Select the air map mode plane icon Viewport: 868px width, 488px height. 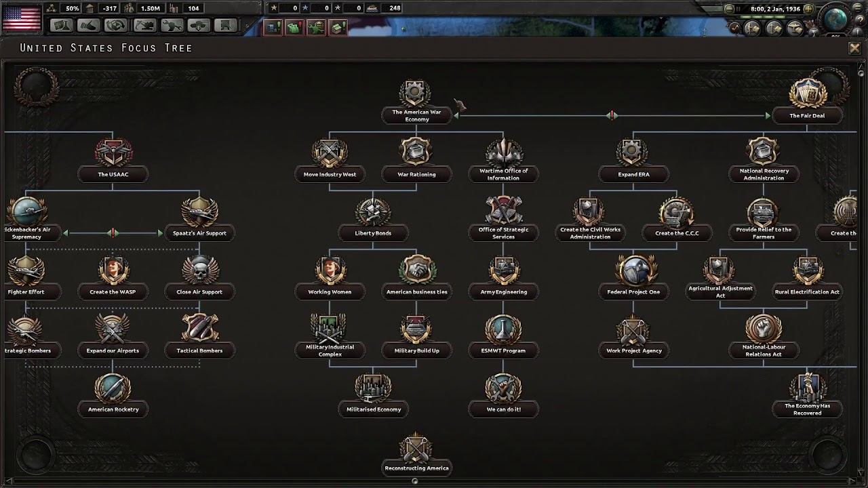tap(795, 28)
